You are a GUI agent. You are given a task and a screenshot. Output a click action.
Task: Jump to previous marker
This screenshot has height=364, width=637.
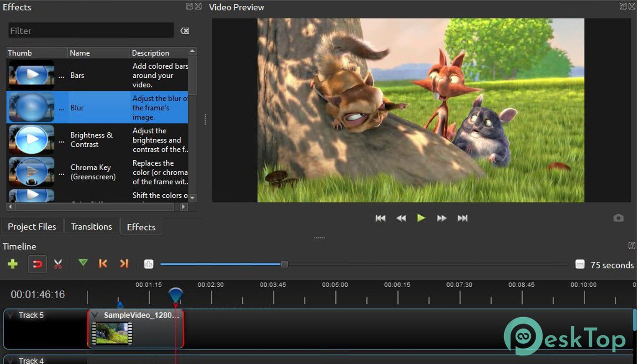click(x=103, y=263)
